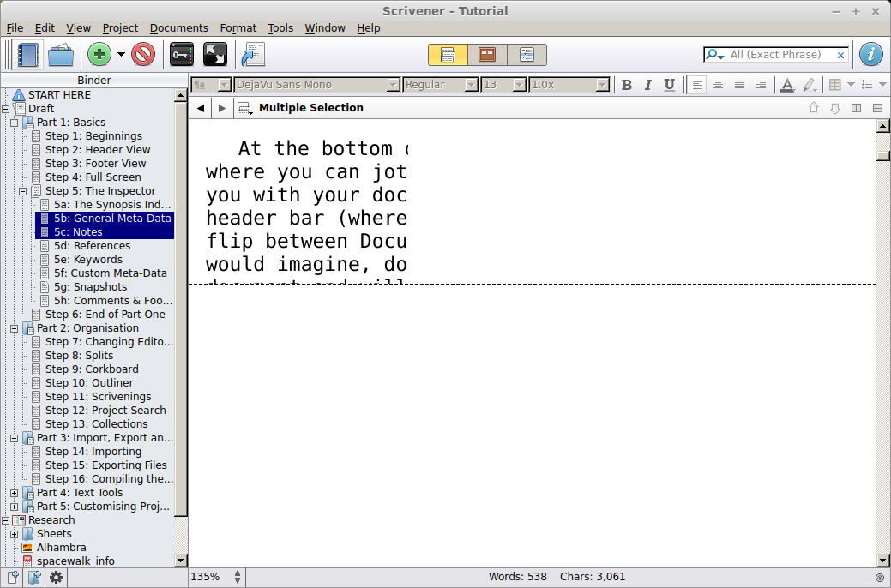Select spacewalk_info in Research
Screen dimensions: 891x588
pos(75,561)
